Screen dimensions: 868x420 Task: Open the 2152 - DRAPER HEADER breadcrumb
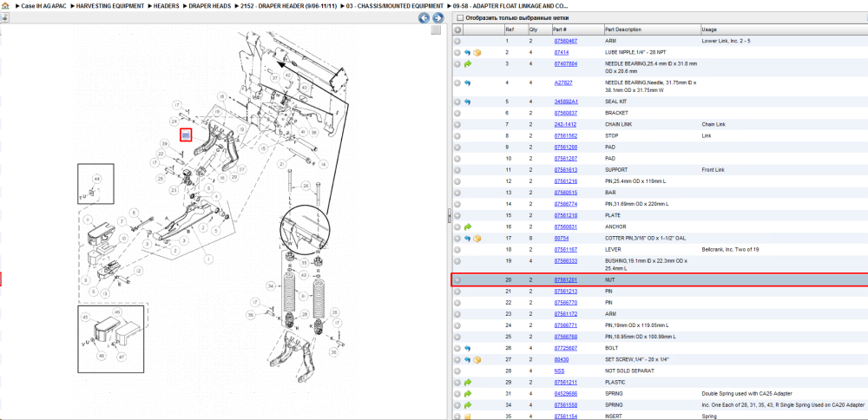pyautogui.click(x=286, y=5)
